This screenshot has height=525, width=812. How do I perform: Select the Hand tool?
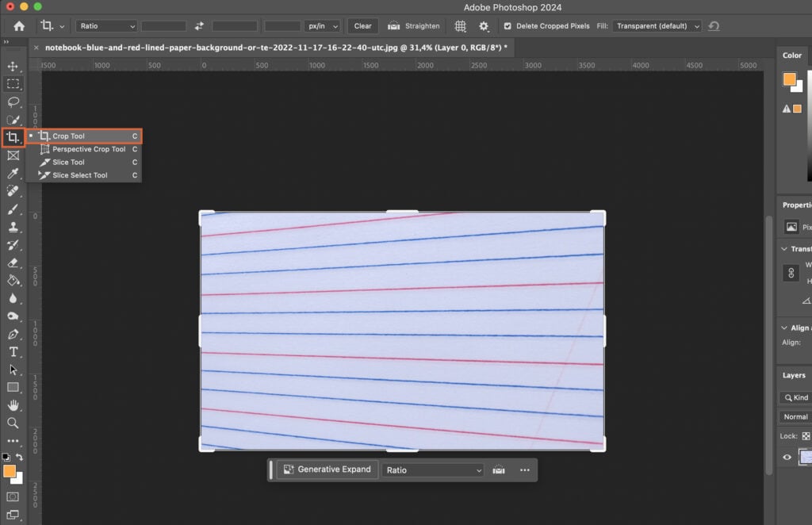[x=13, y=405]
